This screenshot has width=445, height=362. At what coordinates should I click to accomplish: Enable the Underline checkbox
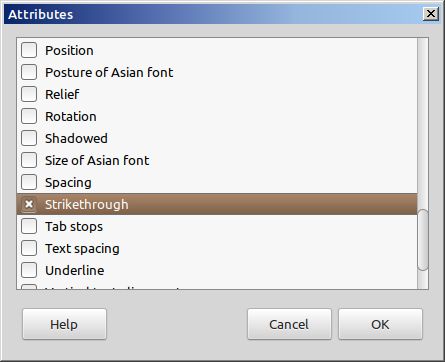click(29, 270)
